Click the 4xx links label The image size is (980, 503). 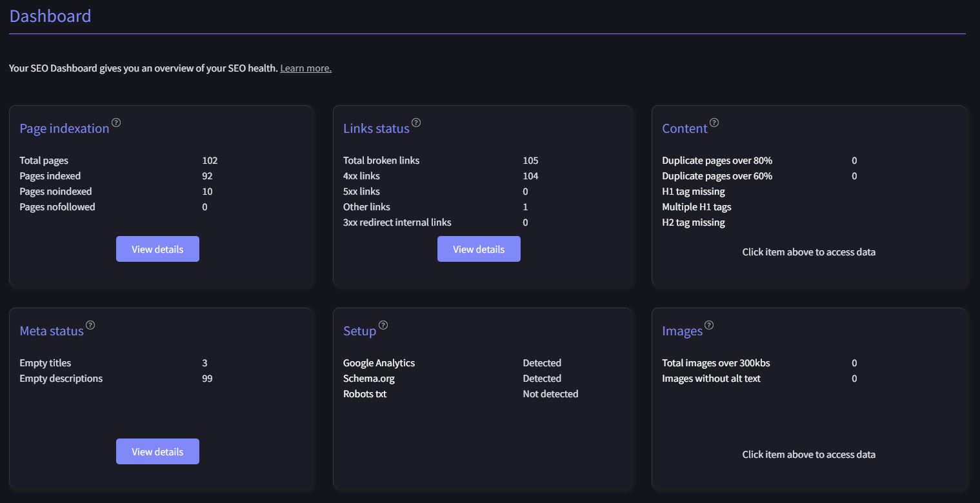[361, 176]
